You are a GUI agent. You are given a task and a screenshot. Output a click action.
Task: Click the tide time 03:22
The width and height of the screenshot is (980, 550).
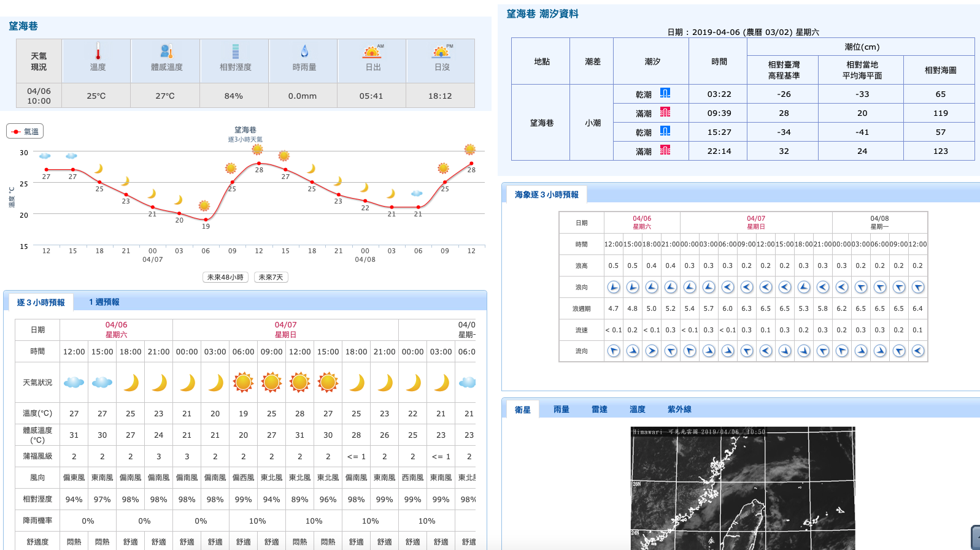(719, 94)
